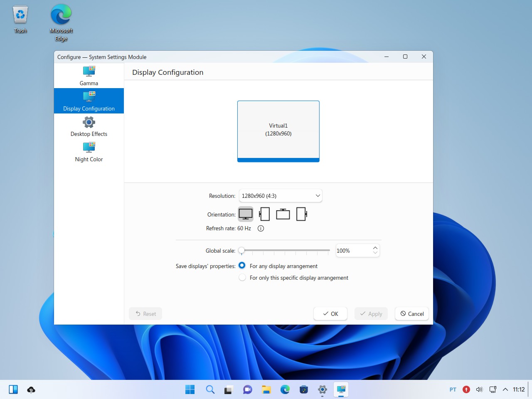532x399 pixels.
Task: Select the Virtual1 monitor preview
Action: tap(278, 131)
